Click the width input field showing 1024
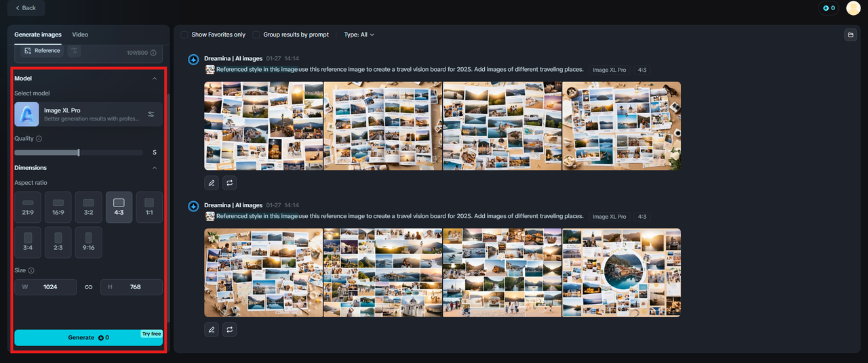 (45, 287)
